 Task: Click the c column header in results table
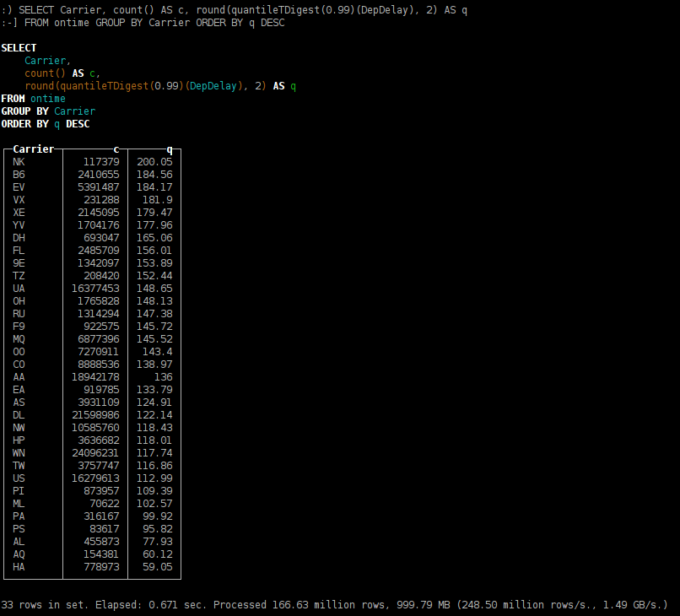[x=116, y=149]
